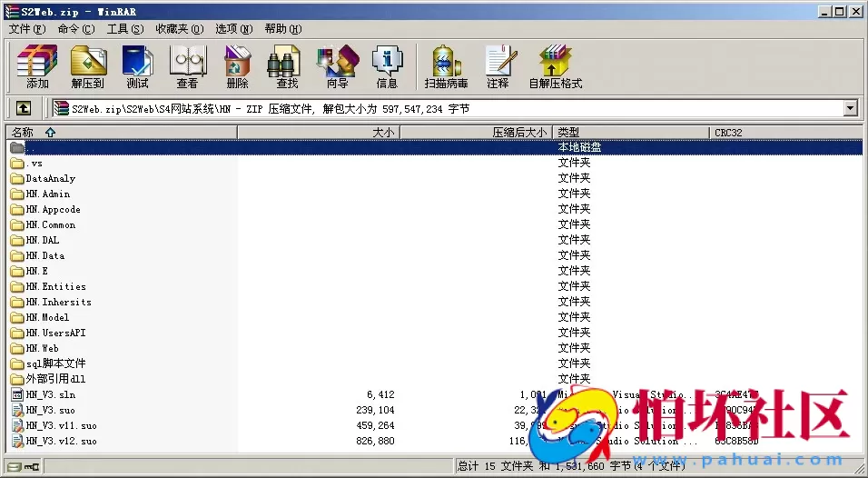Screen dimensions: 868x478
Task: Click the 6,412 size value
Action: pos(380,395)
